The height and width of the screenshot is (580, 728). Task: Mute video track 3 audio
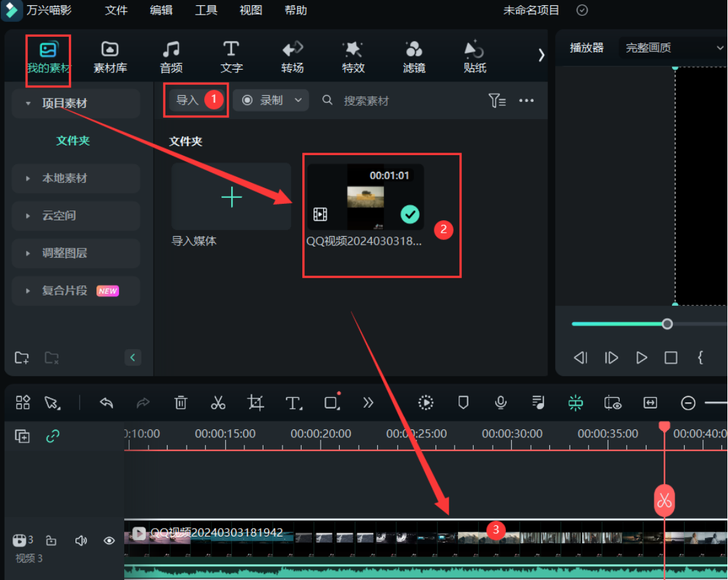[81, 541]
